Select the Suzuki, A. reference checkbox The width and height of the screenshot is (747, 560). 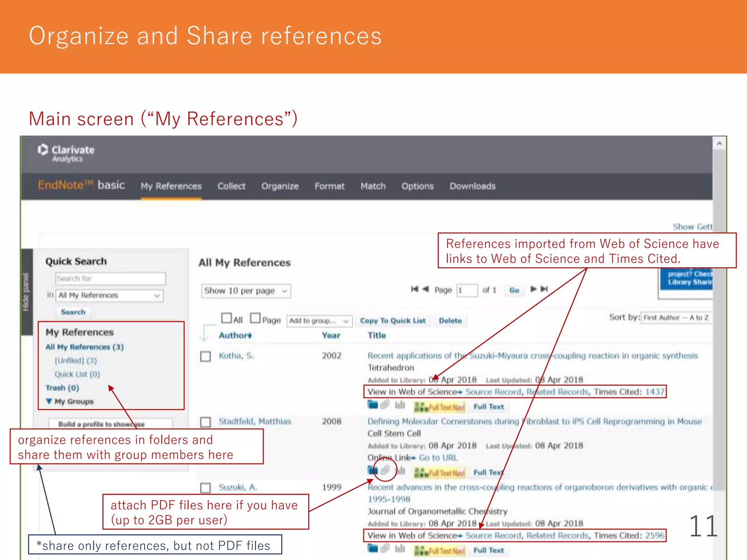pyautogui.click(x=206, y=488)
